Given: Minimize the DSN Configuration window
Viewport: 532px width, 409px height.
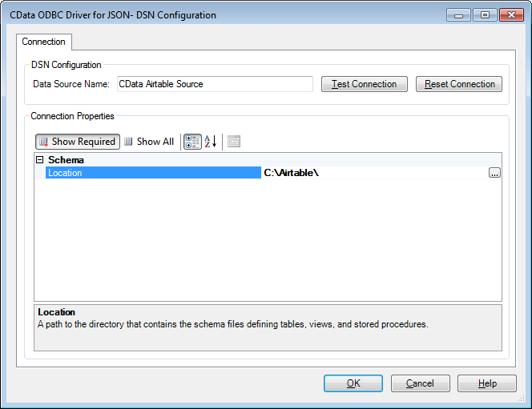Looking at the screenshot, I should (x=458, y=15).
